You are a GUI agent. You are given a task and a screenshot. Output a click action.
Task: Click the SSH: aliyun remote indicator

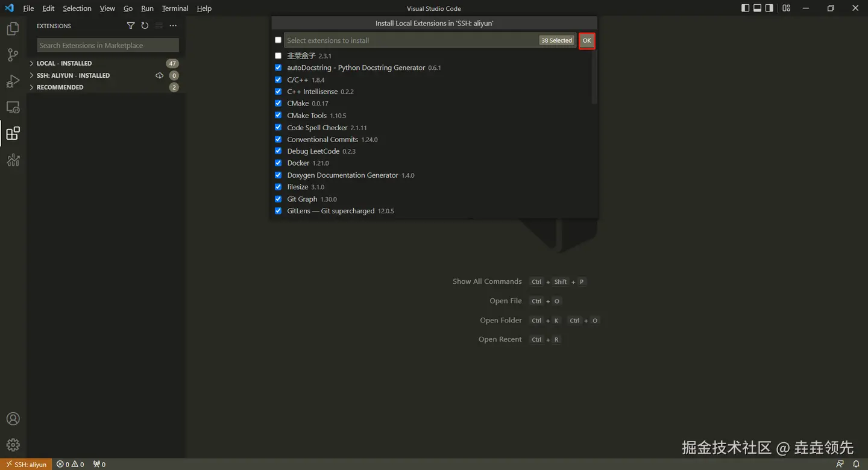tap(26, 464)
